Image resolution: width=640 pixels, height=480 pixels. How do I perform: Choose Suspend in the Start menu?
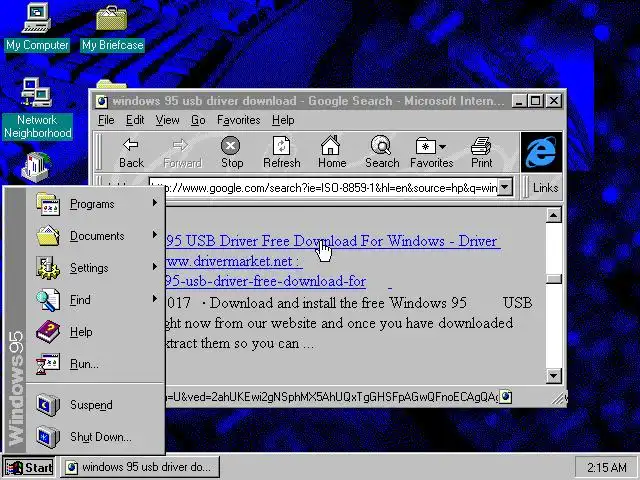tap(96, 404)
